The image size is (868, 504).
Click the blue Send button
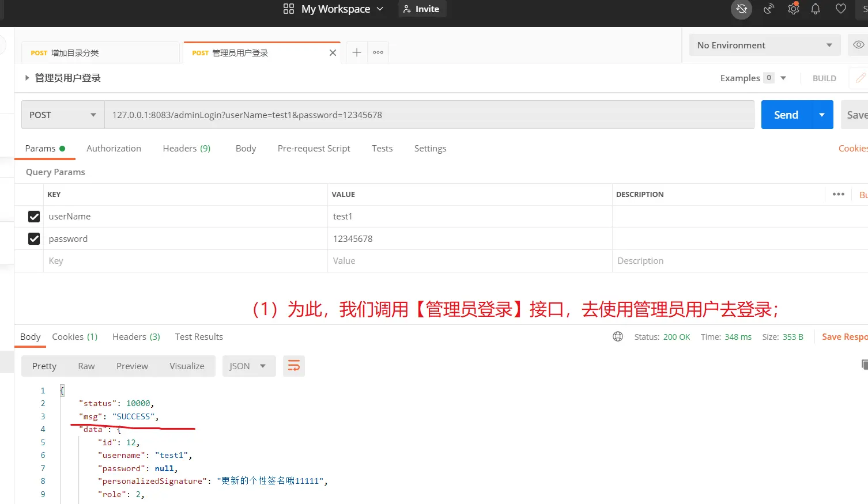[x=786, y=115]
